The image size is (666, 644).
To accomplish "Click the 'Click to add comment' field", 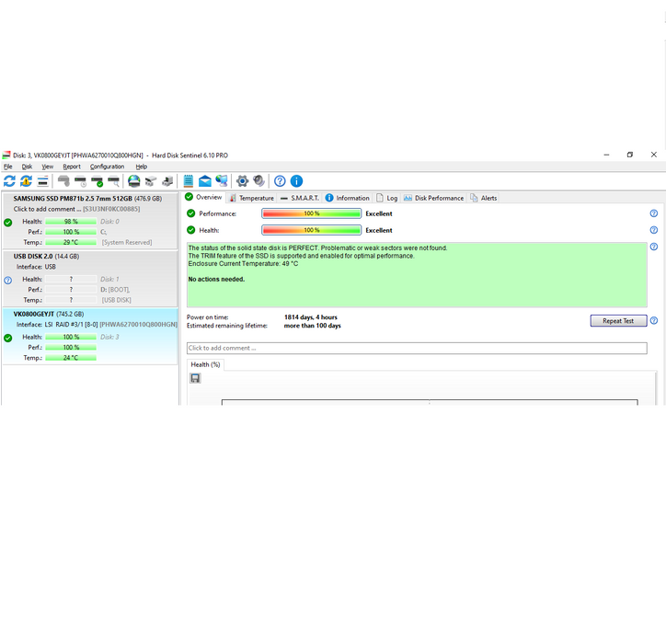I will point(417,348).
